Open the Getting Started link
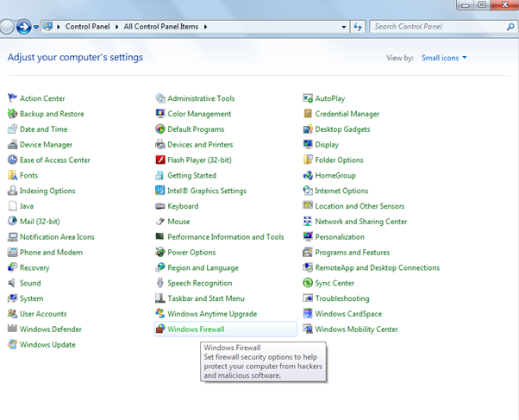Screen dimensions: 519x420 [x=192, y=175]
